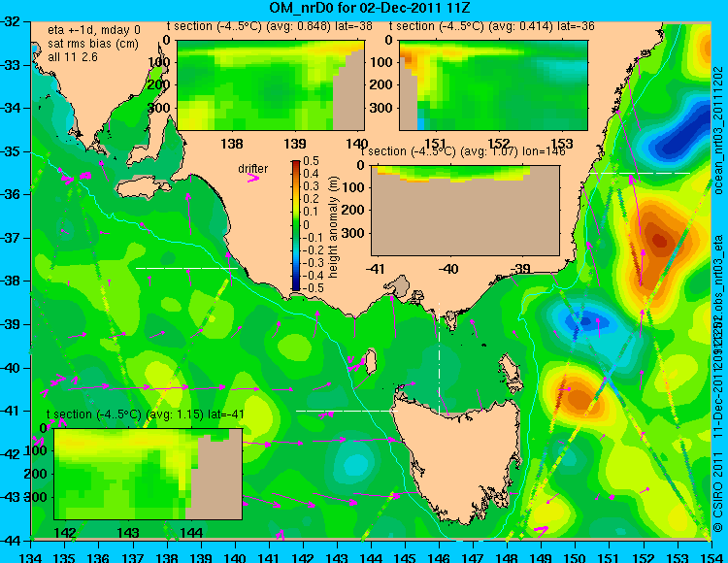Open the lon=146 temperature section inset

point(466,211)
